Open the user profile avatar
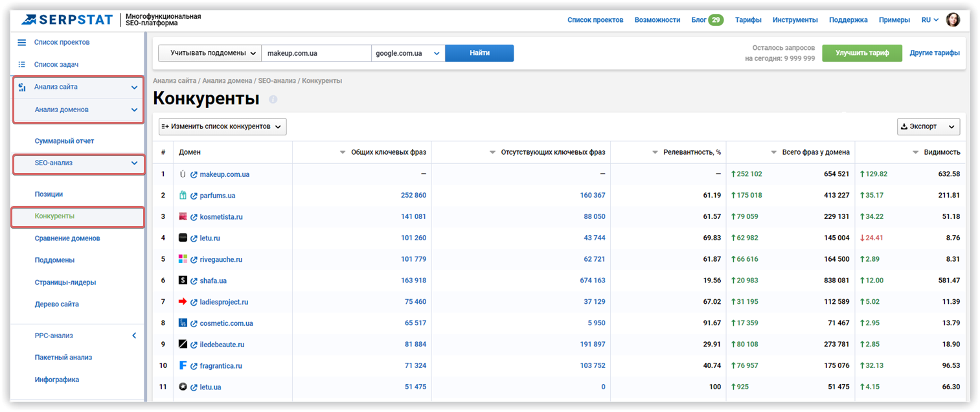The image size is (980, 412). pyautogui.click(x=953, y=20)
